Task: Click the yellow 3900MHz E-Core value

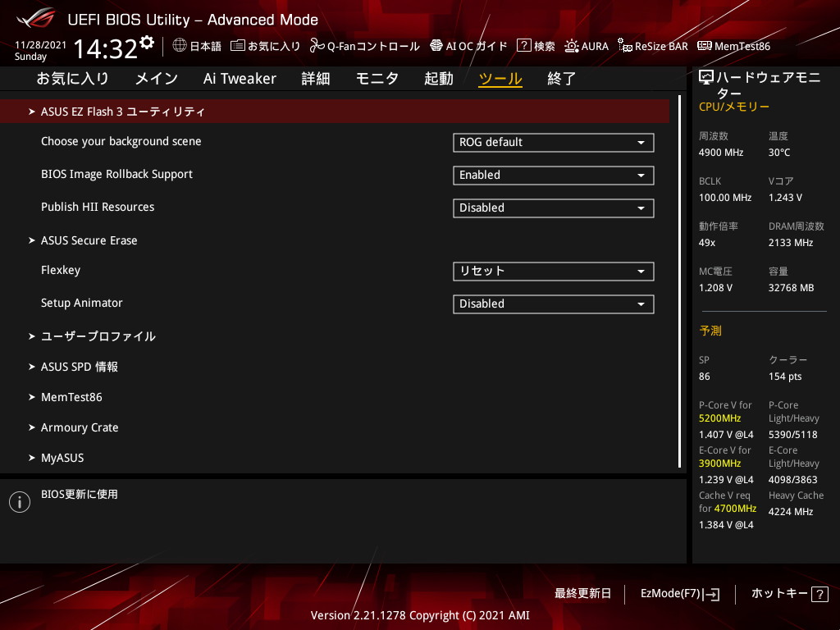Action: click(720, 463)
